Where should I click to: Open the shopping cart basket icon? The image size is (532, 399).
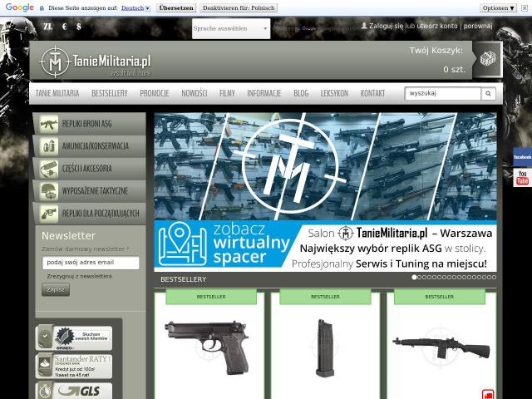[x=488, y=59]
